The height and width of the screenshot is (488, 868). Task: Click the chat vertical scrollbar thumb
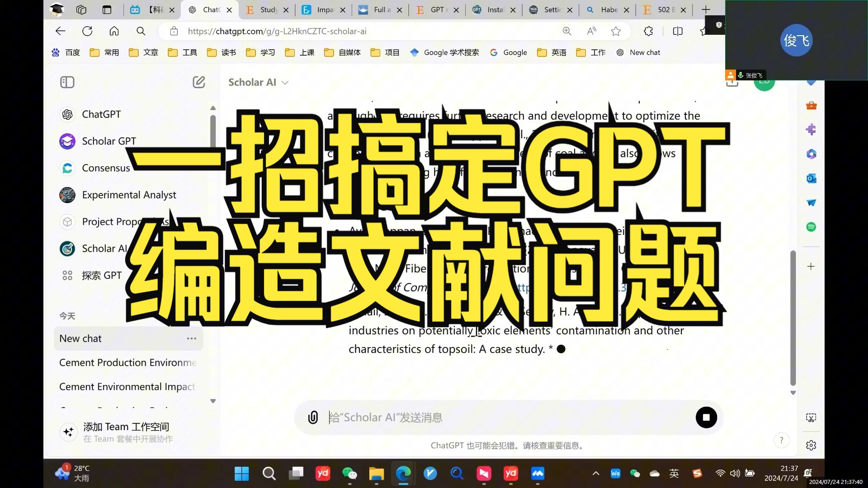click(793, 318)
